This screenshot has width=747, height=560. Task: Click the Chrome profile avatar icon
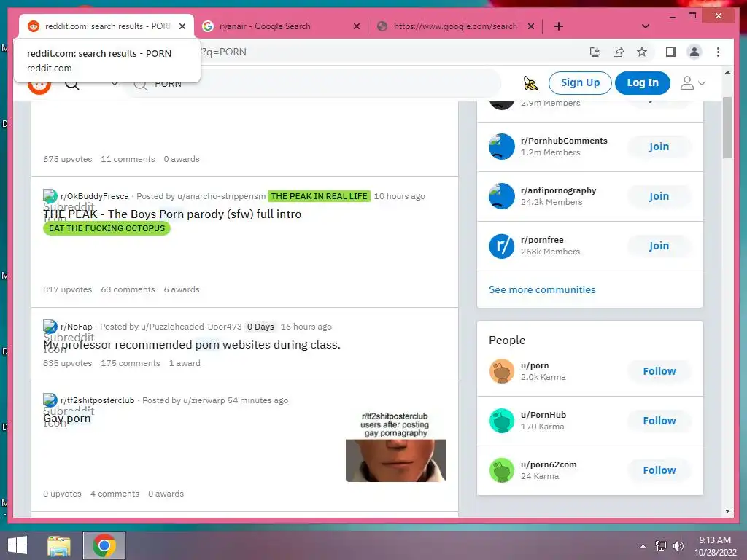694,52
